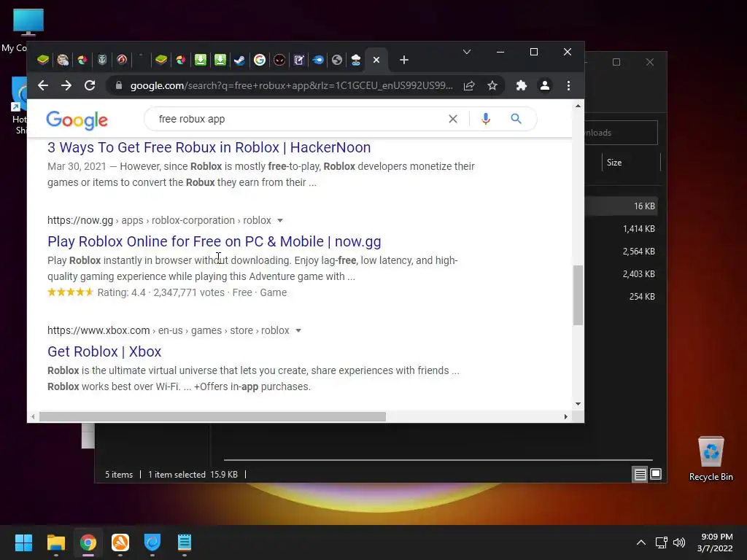Click the Chrome address bar URL
Image resolution: width=747 pixels, height=560 pixels.
292,86
